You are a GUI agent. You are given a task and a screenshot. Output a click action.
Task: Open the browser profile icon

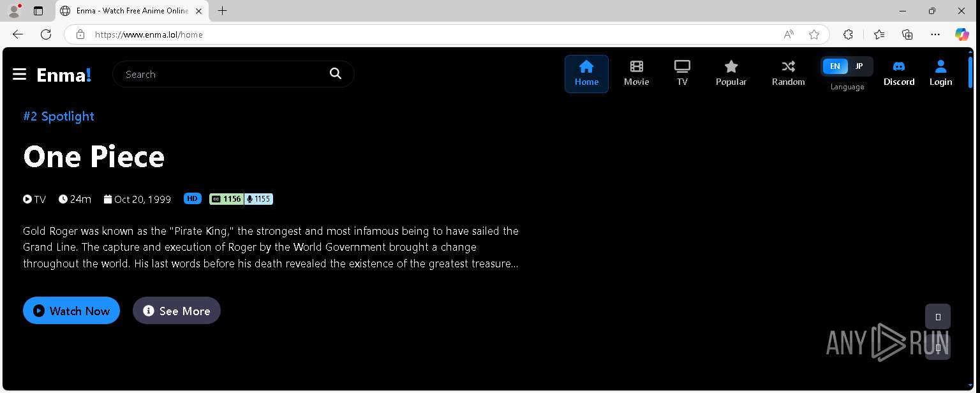coord(14,11)
